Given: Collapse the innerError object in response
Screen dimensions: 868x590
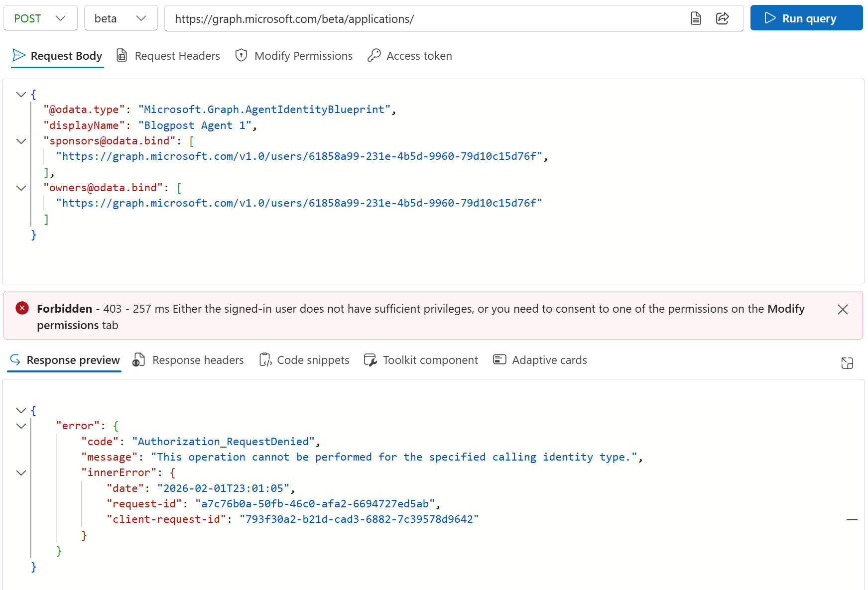Looking at the screenshot, I should (x=21, y=473).
